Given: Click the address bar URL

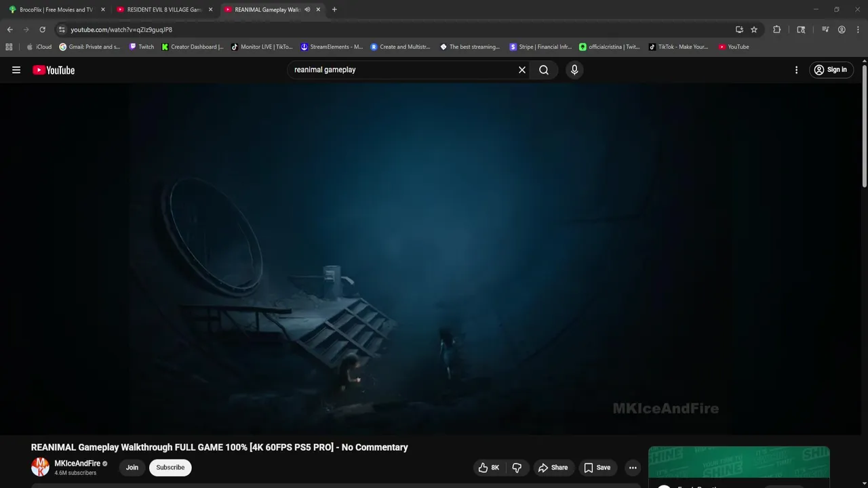Looking at the screenshot, I should tap(121, 30).
